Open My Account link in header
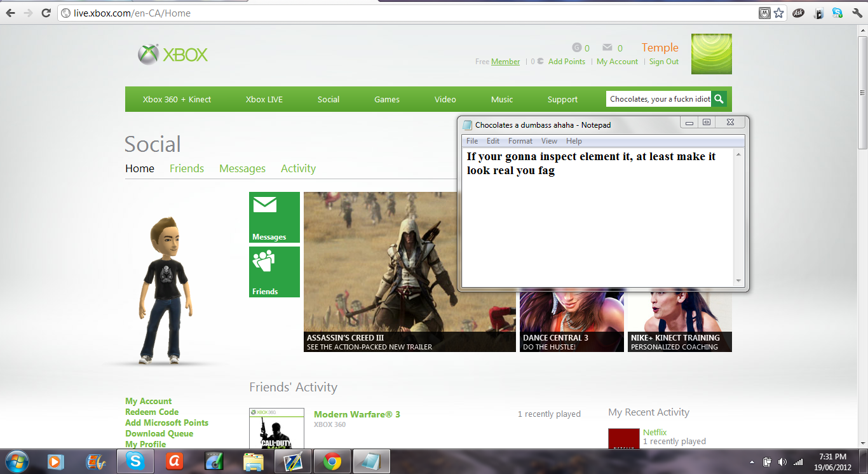The width and height of the screenshot is (868, 474). coord(617,62)
